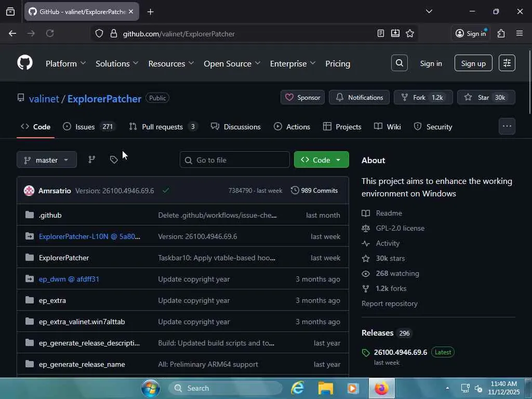The width and height of the screenshot is (532, 399).
Task: Open Firefox list all tabs chevron
Action: click(429, 11)
